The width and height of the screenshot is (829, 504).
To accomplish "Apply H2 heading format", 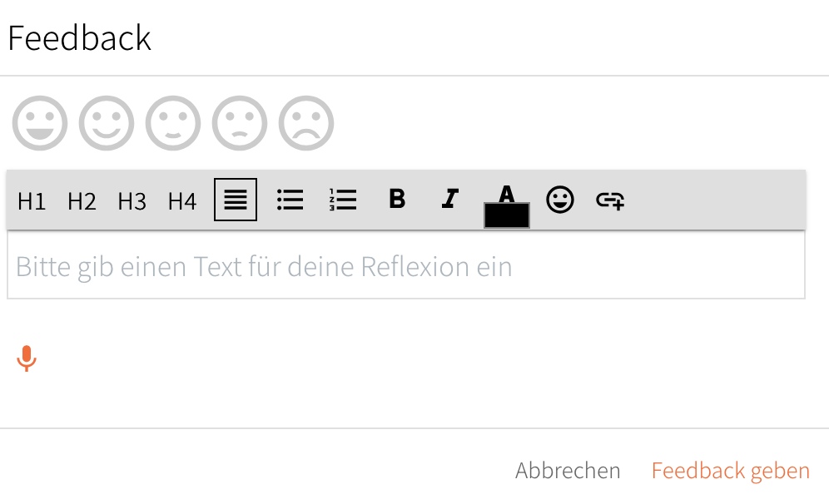I will click(82, 200).
